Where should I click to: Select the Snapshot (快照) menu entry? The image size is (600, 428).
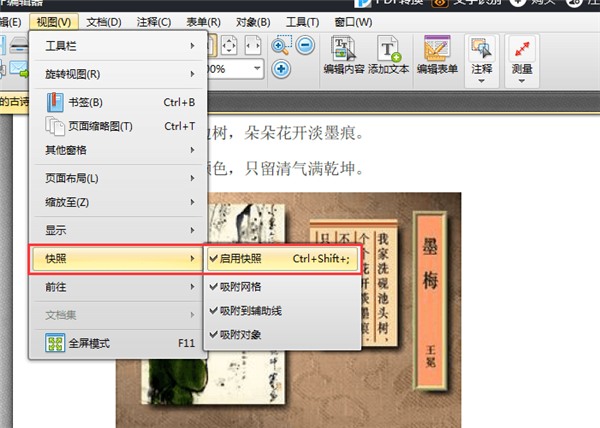(117, 259)
